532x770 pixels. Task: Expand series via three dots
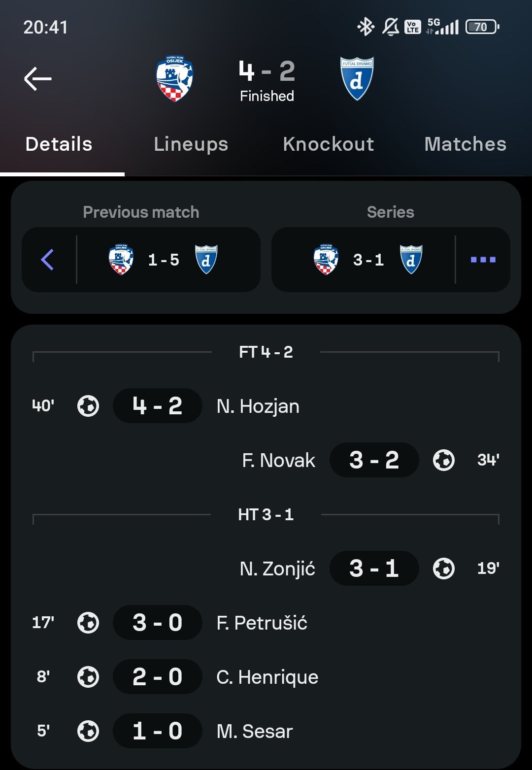point(483,260)
